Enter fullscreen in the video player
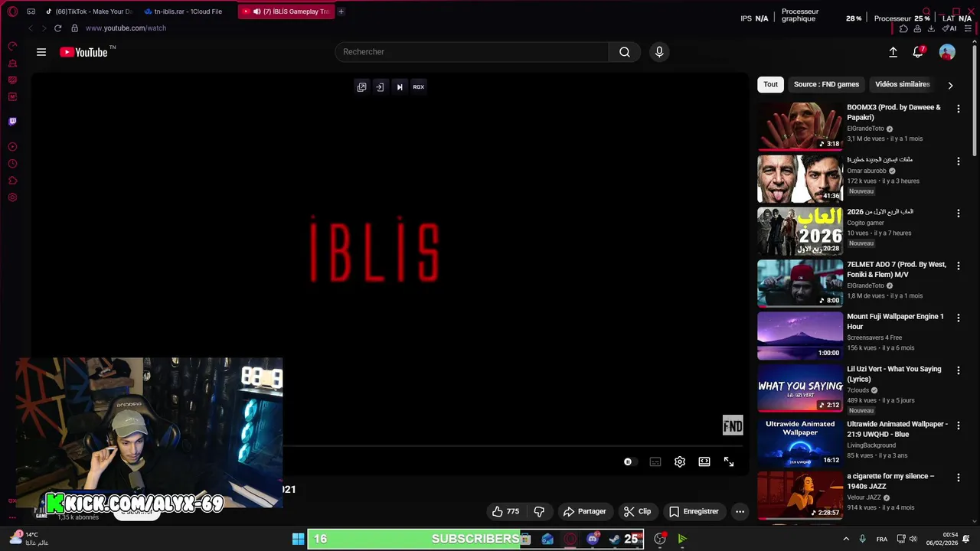 click(x=729, y=462)
